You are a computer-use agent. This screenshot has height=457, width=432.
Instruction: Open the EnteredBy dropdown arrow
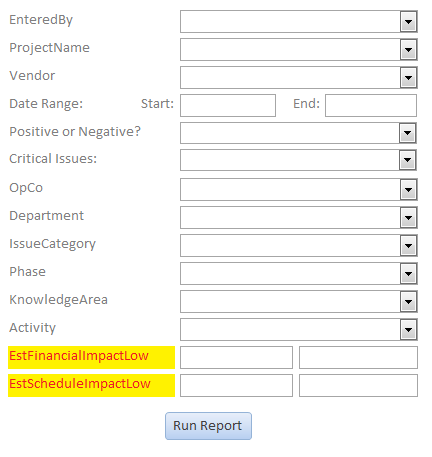point(408,22)
